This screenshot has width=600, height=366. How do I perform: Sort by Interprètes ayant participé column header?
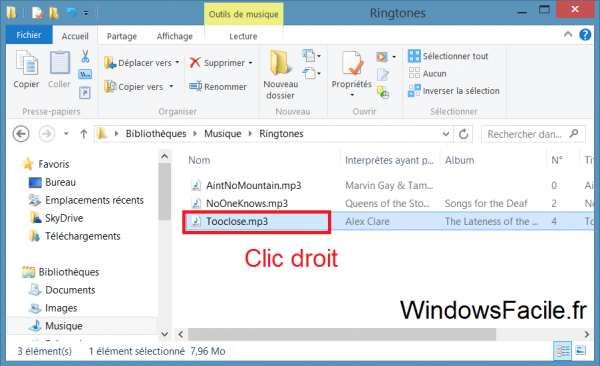[390, 160]
